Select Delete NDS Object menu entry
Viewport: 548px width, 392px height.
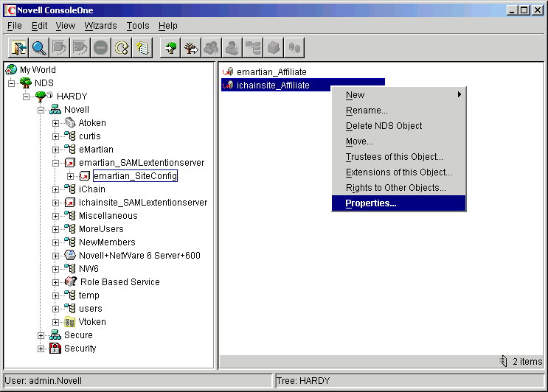(384, 126)
